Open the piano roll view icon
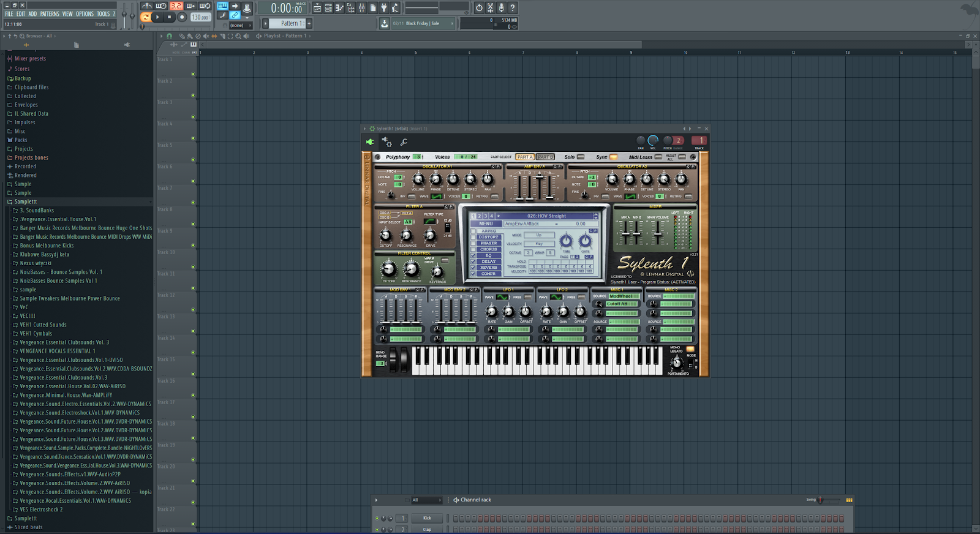The image size is (980, 534). [339, 8]
